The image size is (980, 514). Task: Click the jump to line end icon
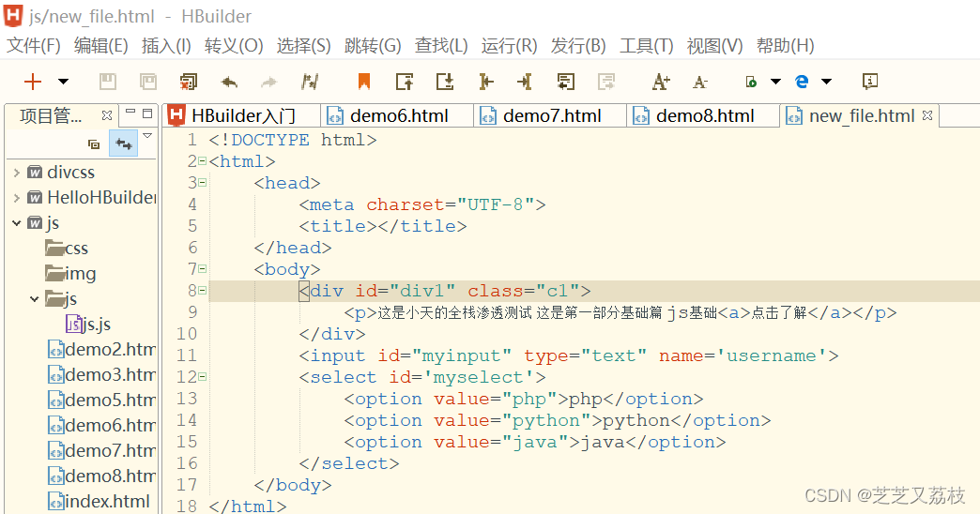(x=525, y=82)
